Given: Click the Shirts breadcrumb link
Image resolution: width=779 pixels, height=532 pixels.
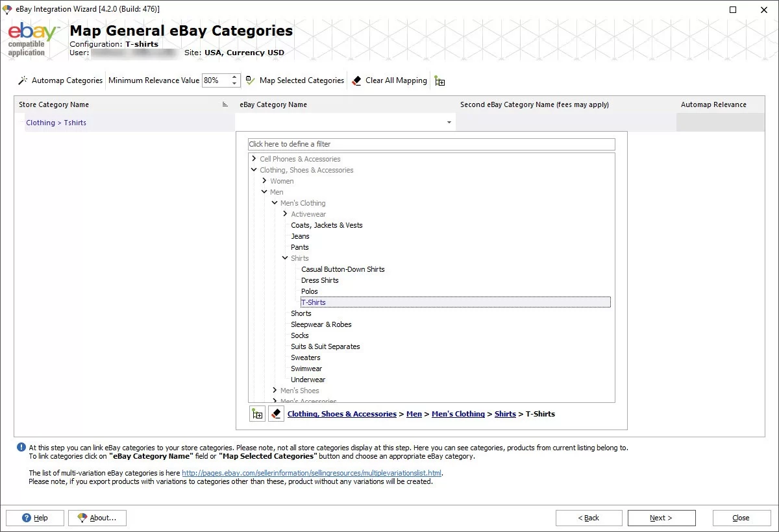Looking at the screenshot, I should click(x=505, y=414).
